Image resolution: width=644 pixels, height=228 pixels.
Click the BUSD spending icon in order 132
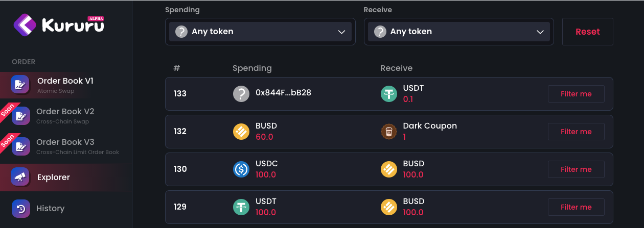coord(241,132)
